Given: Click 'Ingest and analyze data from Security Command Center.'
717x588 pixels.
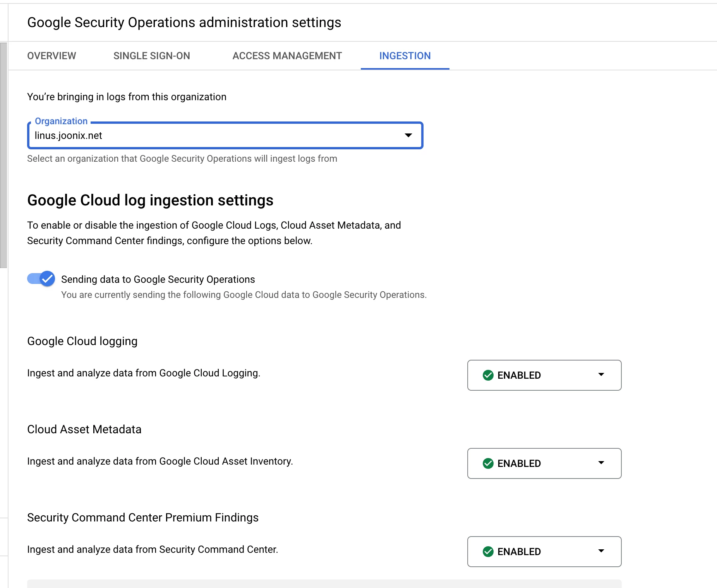Looking at the screenshot, I should click(x=153, y=549).
